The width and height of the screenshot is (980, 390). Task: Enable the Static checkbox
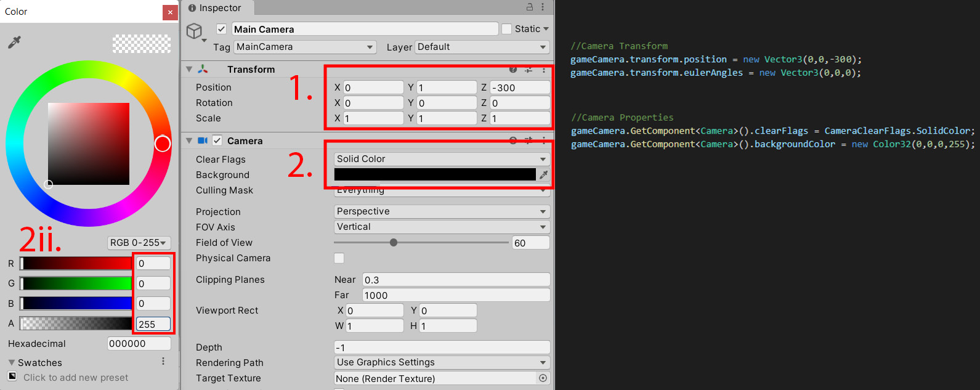[507, 29]
